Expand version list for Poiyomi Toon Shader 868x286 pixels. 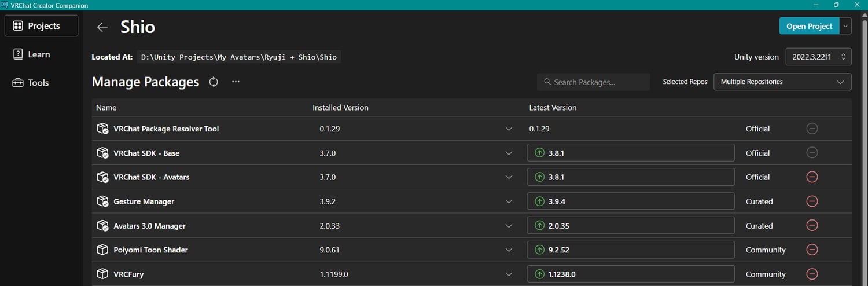[x=509, y=250]
